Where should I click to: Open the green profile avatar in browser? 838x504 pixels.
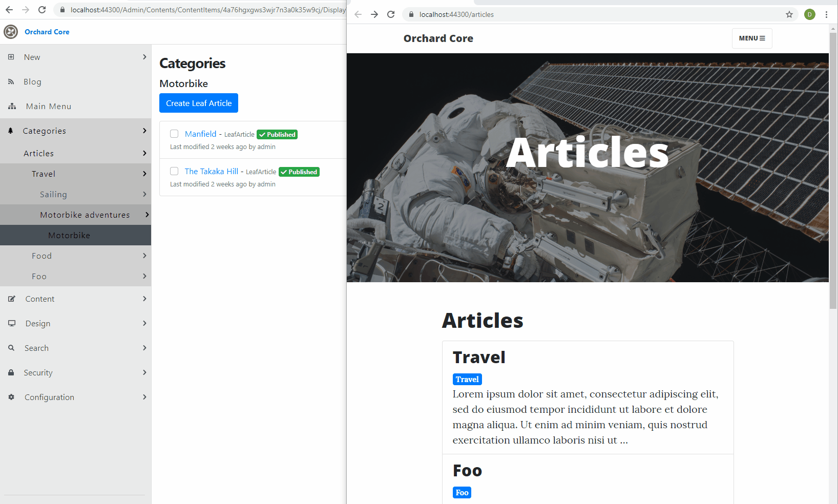[x=810, y=14]
